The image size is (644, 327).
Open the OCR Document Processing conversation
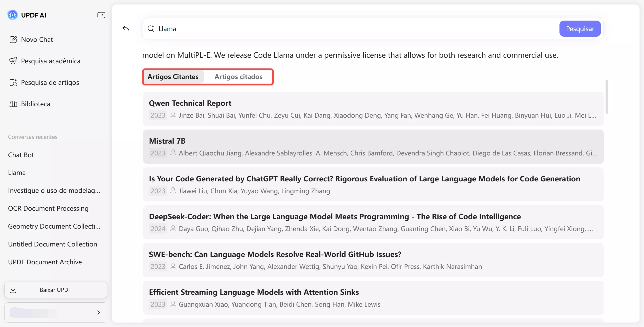tap(48, 208)
